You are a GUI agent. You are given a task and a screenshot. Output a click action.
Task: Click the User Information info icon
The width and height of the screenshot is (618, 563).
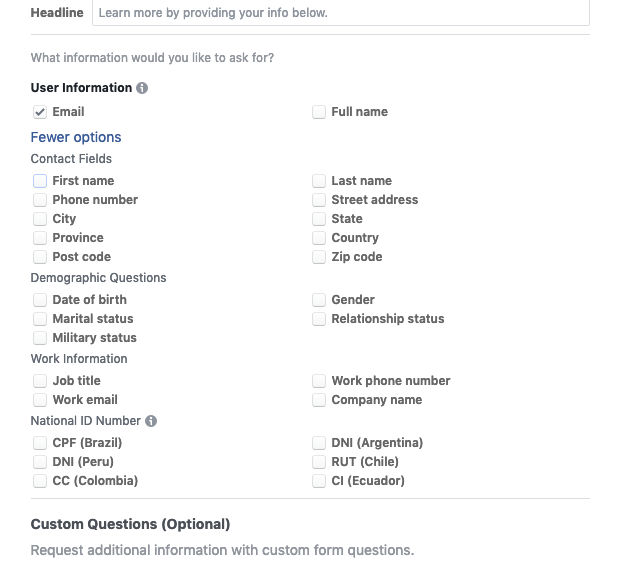[x=142, y=88]
